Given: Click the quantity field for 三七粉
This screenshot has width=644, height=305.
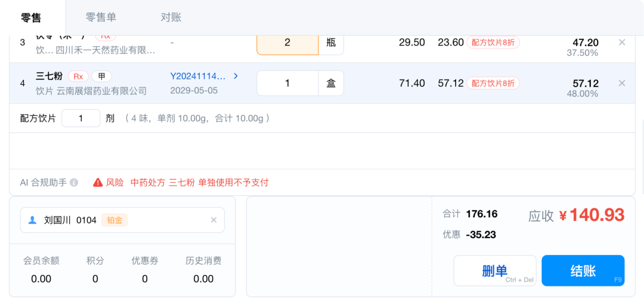Looking at the screenshot, I should tap(287, 84).
